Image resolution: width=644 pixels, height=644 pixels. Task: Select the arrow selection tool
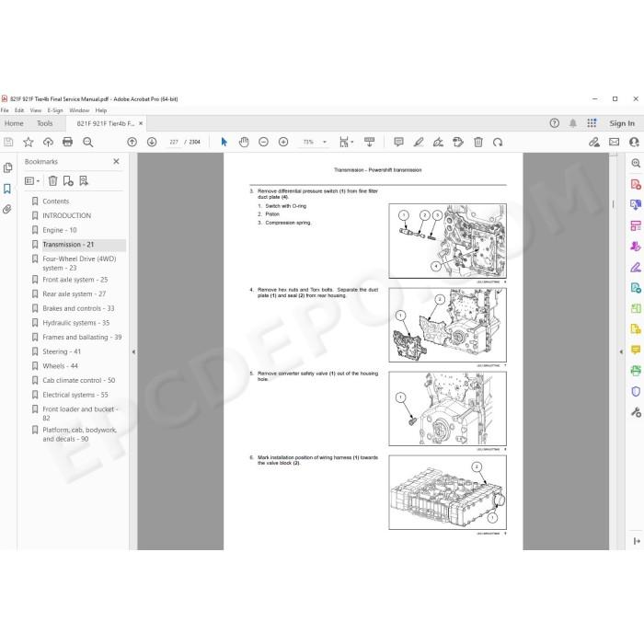click(224, 142)
